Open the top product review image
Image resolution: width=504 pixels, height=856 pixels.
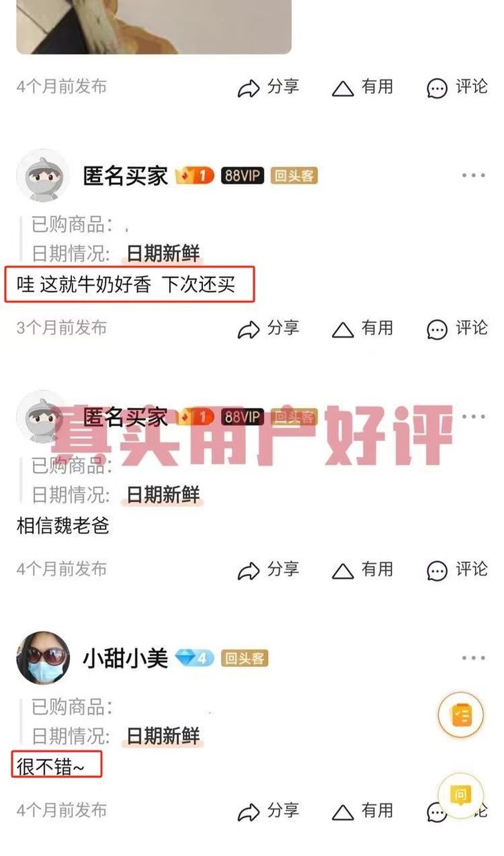(153, 26)
